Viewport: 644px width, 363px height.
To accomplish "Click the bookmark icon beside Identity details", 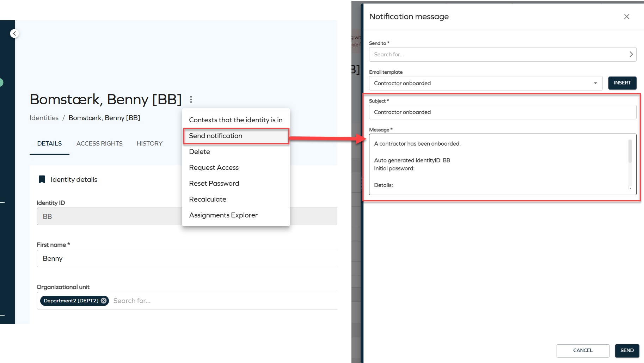I will tap(42, 179).
